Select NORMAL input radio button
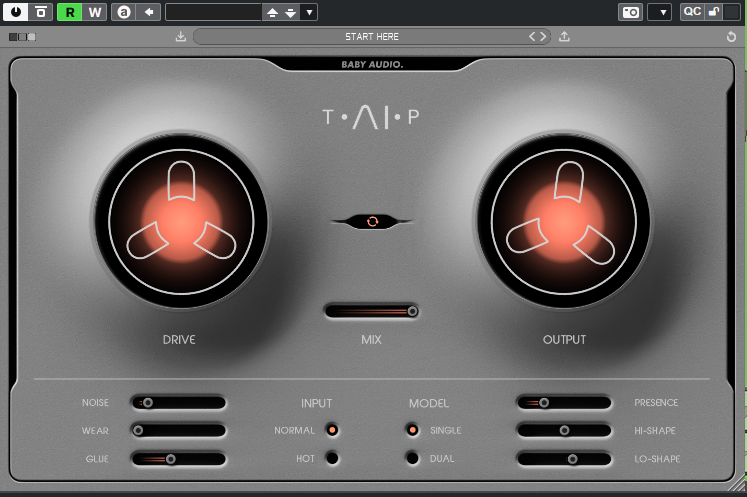 [332, 430]
